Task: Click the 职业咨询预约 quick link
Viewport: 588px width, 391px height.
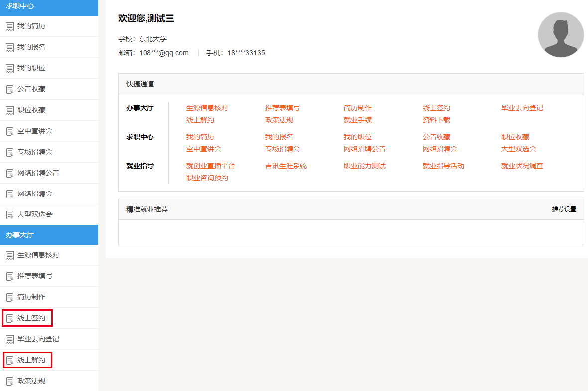Action: [207, 178]
